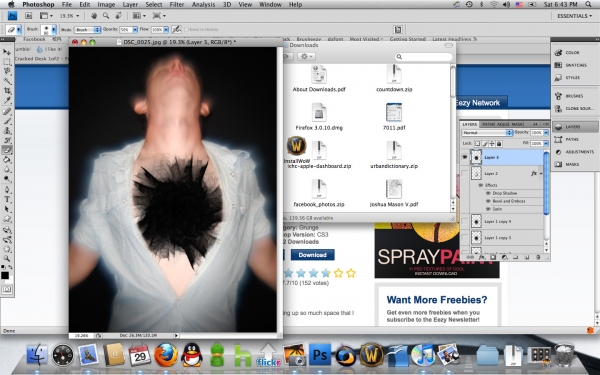Select the Paint Bucket tool
Image resolution: width=600 pixels, height=375 pixels.
(x=7, y=160)
